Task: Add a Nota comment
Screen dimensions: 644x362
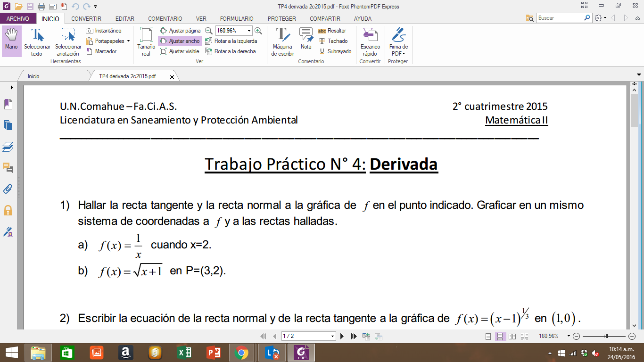Action: coord(306,40)
